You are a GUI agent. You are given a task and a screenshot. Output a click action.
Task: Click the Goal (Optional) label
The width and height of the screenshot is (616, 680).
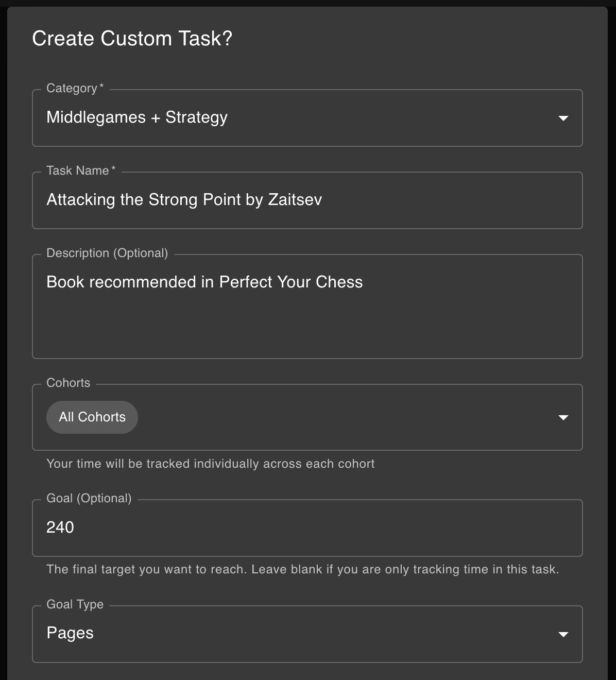[89, 499]
